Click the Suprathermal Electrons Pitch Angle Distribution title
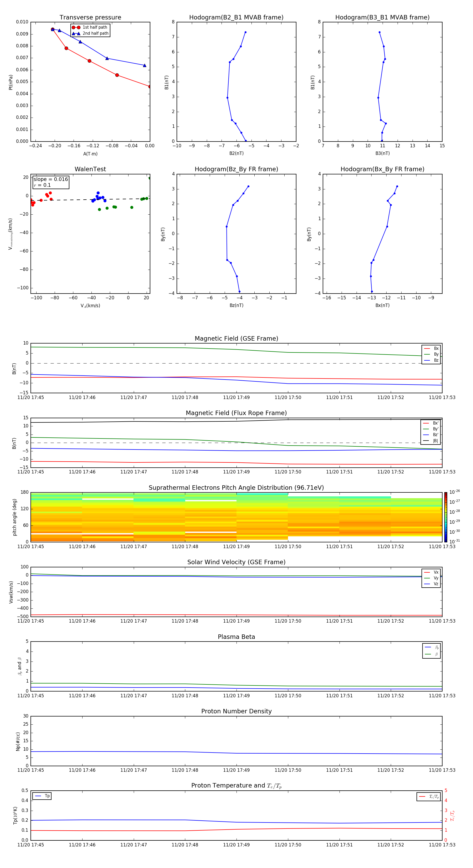 236,488
